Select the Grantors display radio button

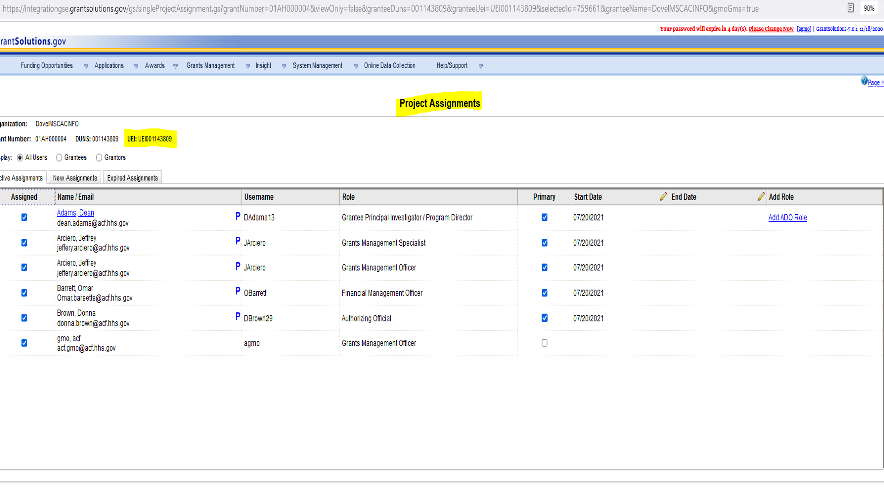(x=99, y=157)
